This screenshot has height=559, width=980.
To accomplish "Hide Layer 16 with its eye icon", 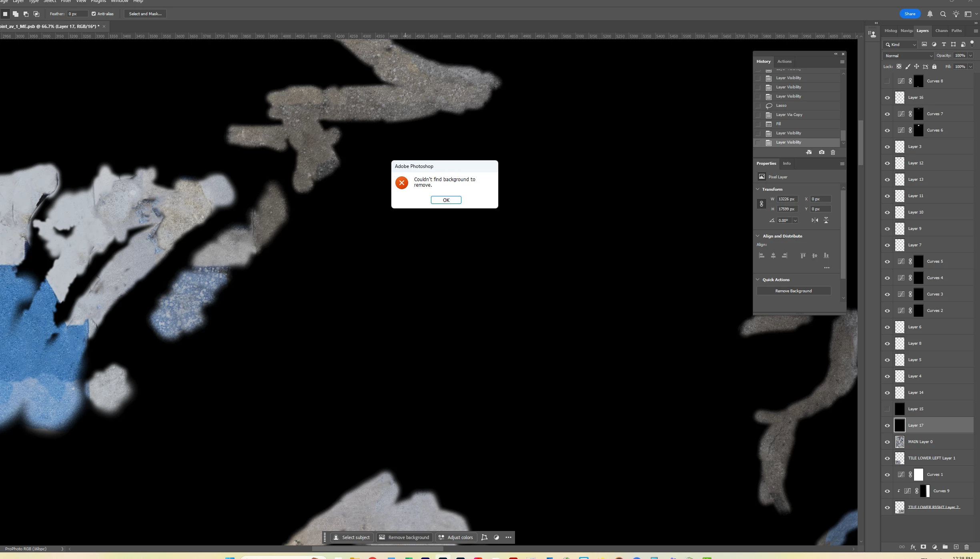I will tap(887, 98).
